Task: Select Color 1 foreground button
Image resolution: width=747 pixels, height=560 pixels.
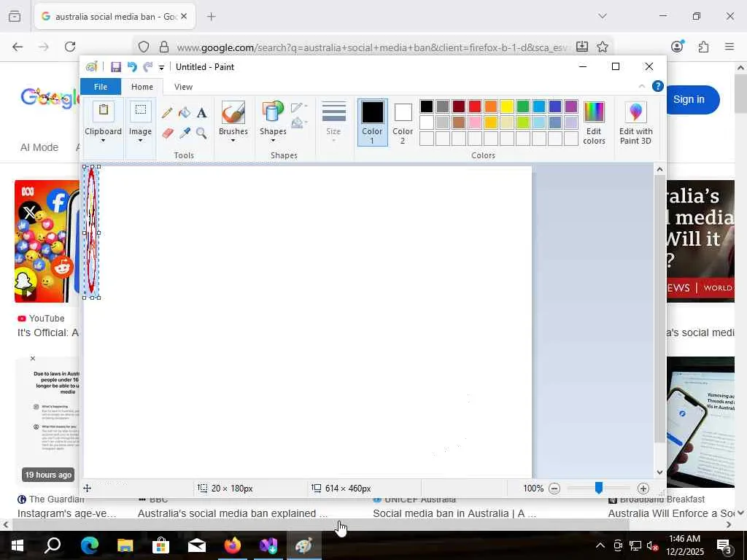Action: 372,122
